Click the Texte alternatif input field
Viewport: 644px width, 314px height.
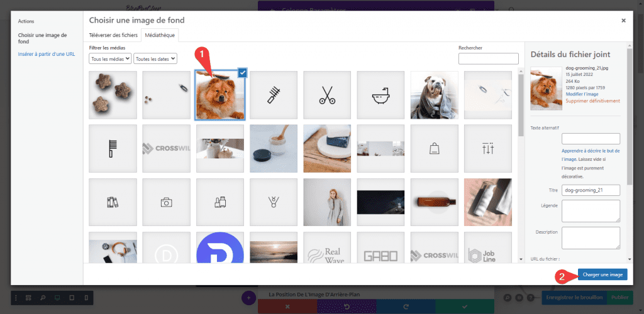pyautogui.click(x=591, y=139)
